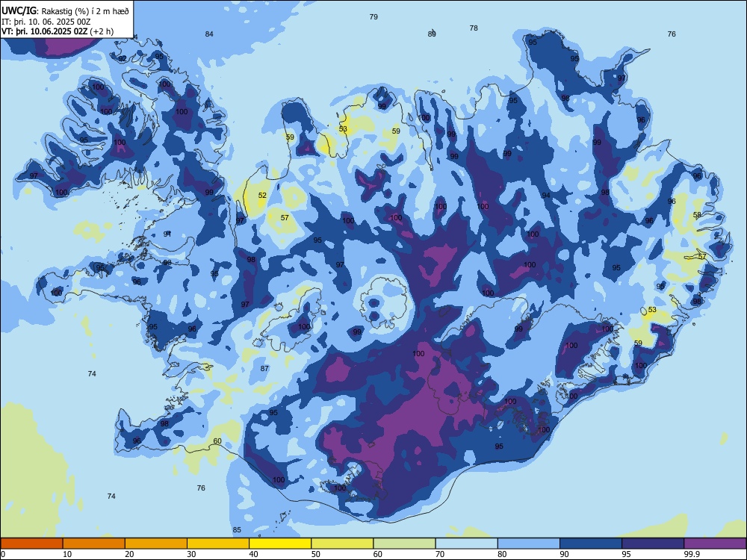Select the '94' value in the northeast interior

tap(546, 195)
